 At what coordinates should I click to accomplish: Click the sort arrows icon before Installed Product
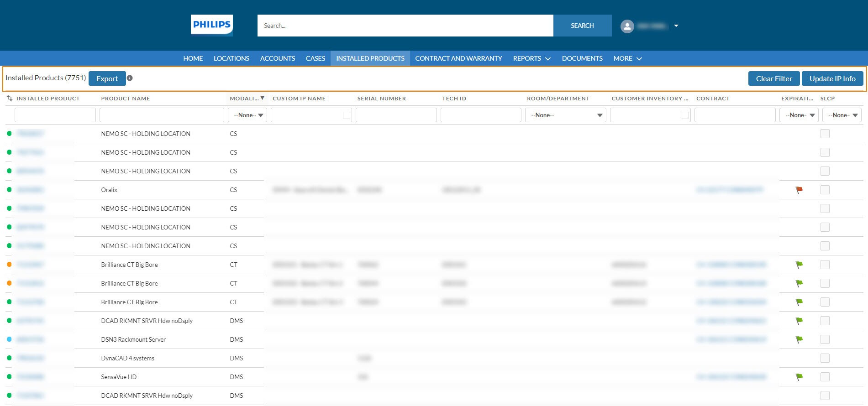(x=10, y=98)
